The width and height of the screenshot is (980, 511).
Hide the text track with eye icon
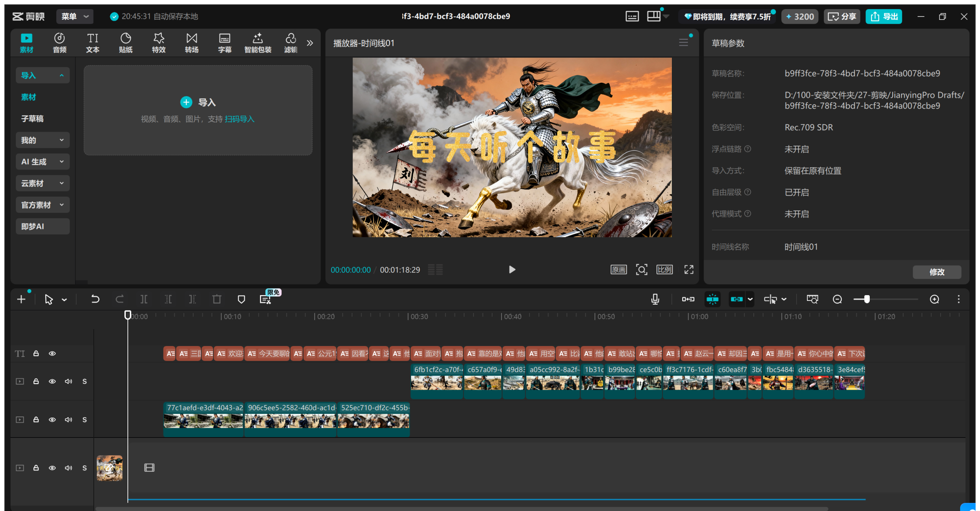52,353
